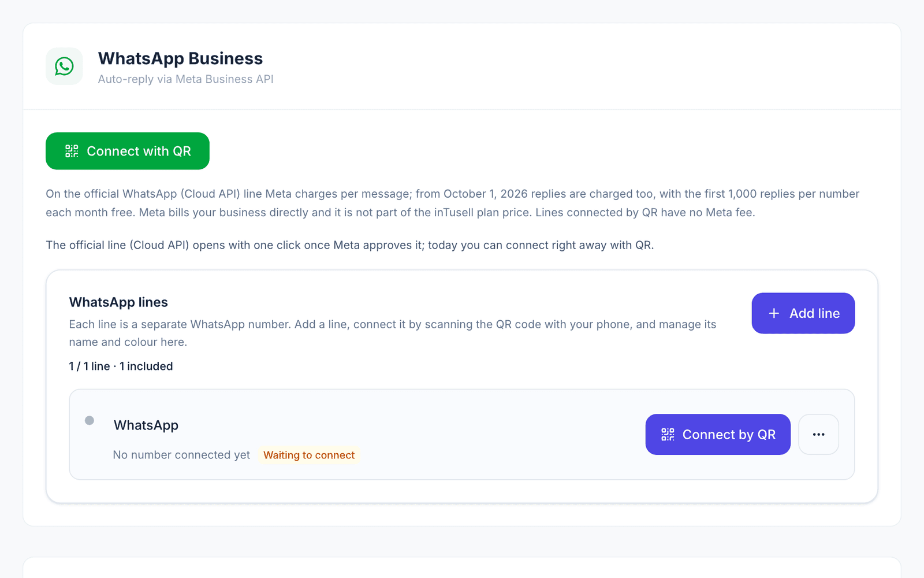Click the green Connect with QR button
924x578 pixels.
[128, 151]
